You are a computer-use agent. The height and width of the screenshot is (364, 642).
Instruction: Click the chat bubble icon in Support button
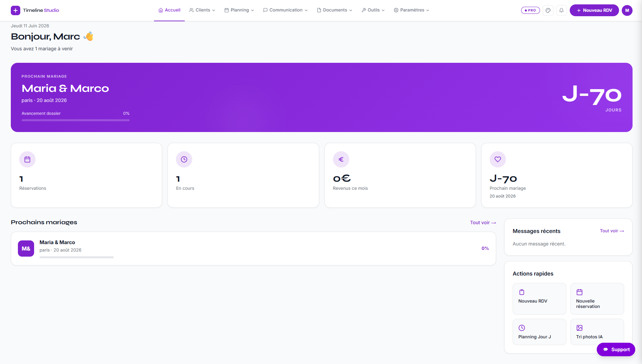[x=606, y=350]
